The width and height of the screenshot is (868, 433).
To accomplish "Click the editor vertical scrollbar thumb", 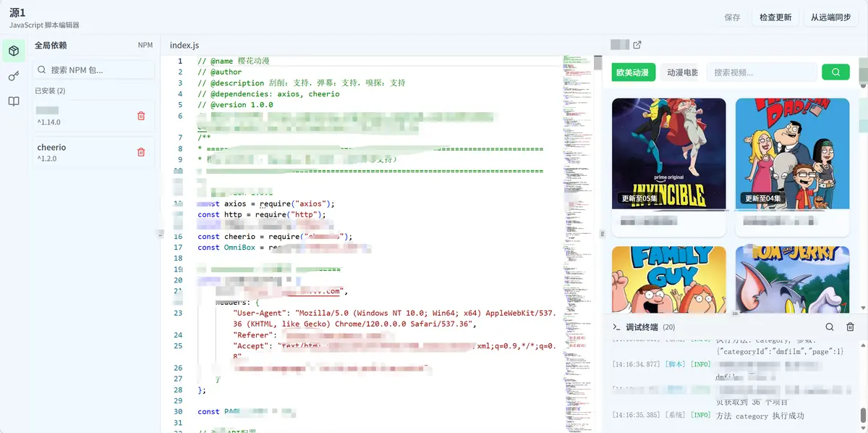I will pos(597,62).
